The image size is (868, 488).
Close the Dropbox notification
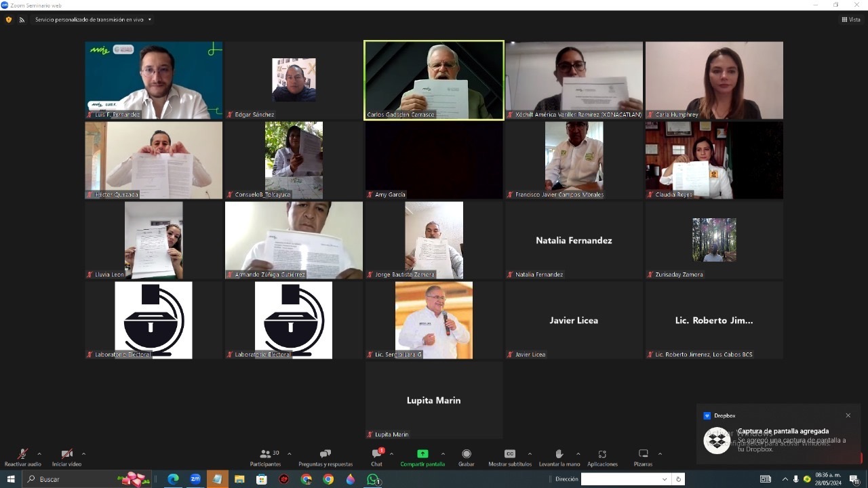pos(848,415)
